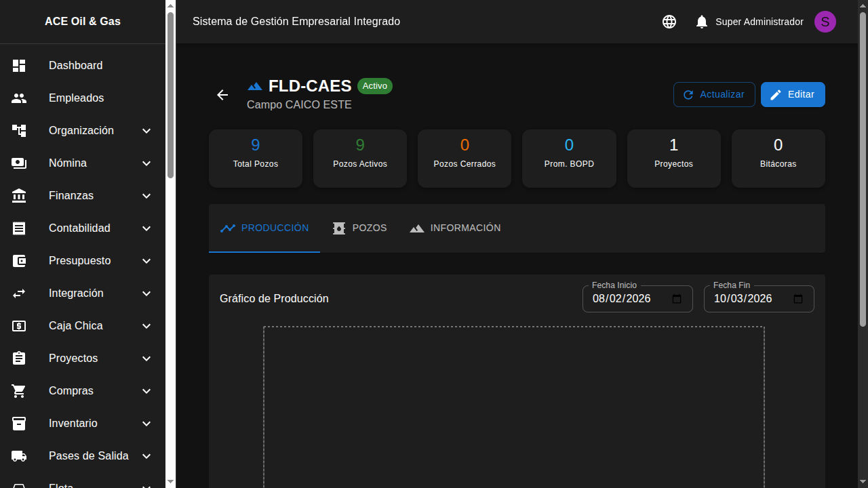Click the Compras shopping cart icon
Image resolution: width=868 pixels, height=488 pixels.
click(x=19, y=391)
